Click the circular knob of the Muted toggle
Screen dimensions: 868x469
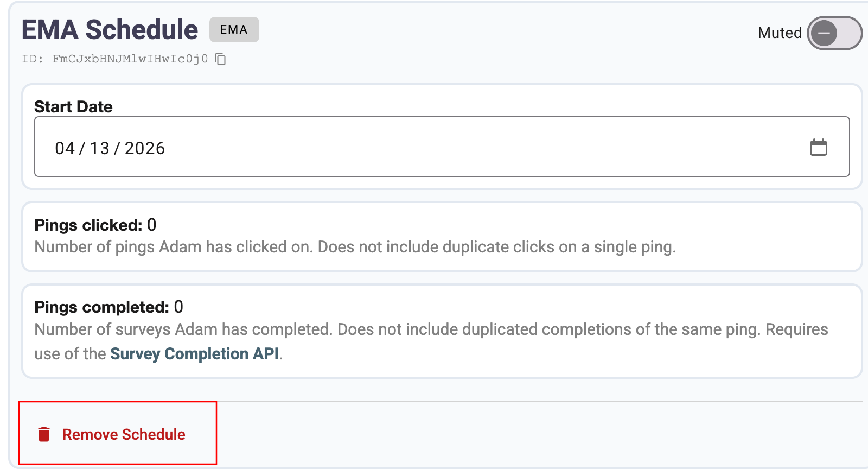[825, 33]
